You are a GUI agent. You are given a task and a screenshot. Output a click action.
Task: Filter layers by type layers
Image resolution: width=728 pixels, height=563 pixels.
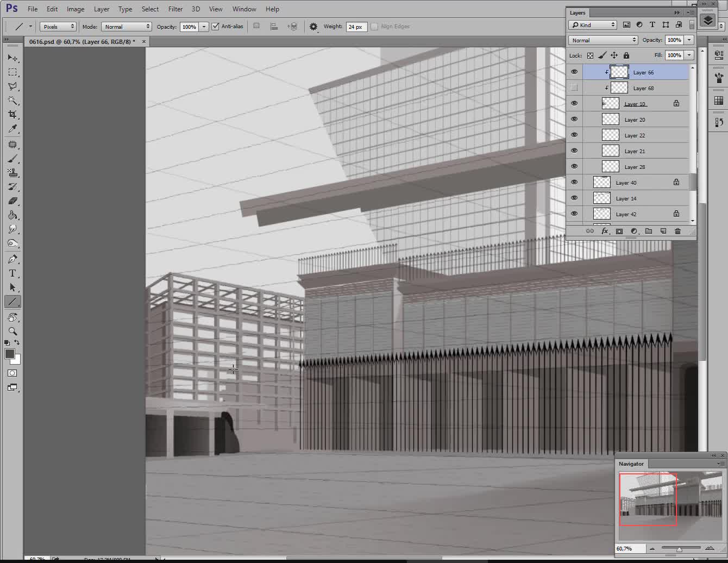(652, 25)
